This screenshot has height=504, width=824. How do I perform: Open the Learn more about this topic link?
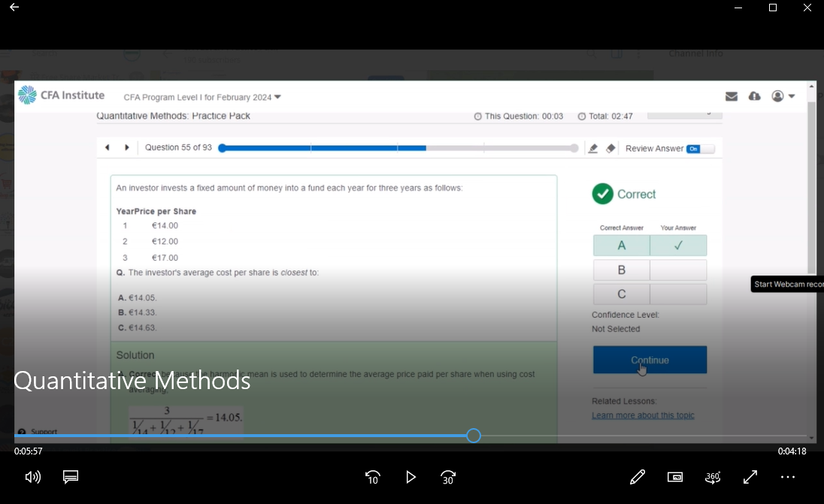[643, 415]
